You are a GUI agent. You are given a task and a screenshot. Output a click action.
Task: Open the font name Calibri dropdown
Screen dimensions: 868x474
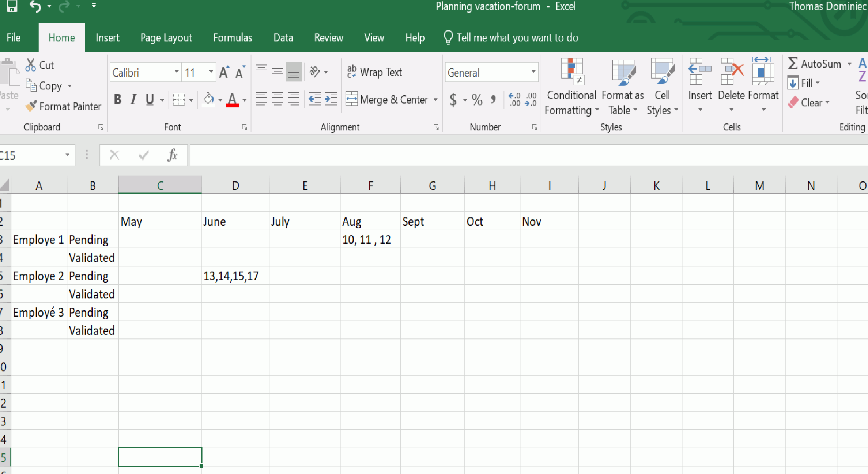click(177, 72)
